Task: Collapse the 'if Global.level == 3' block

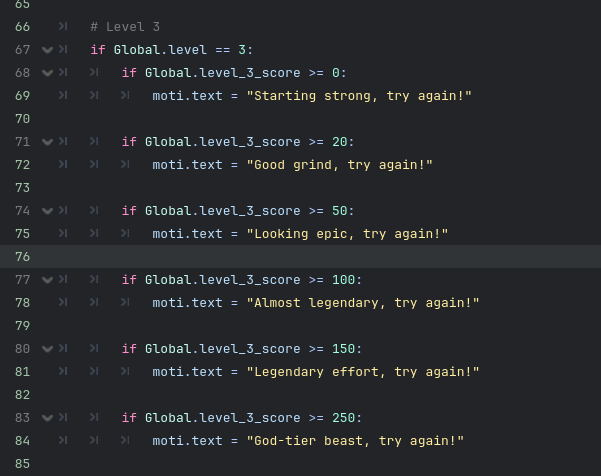Action: [x=47, y=50]
